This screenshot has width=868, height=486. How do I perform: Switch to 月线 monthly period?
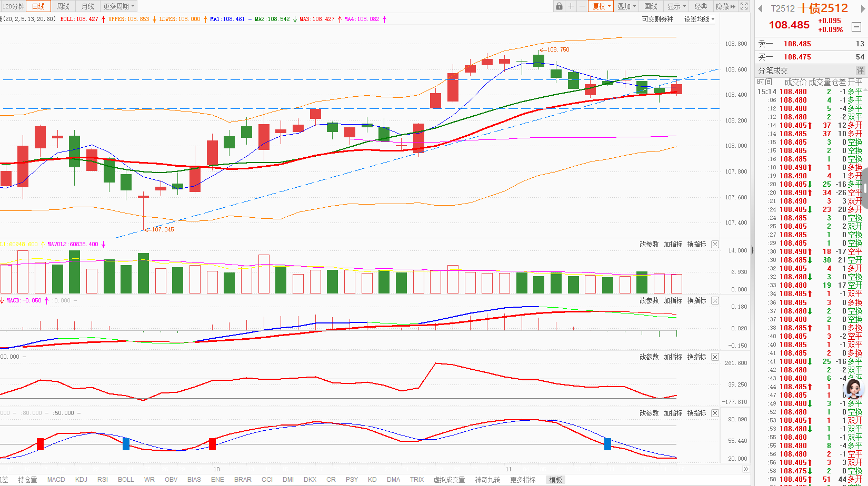click(x=88, y=6)
